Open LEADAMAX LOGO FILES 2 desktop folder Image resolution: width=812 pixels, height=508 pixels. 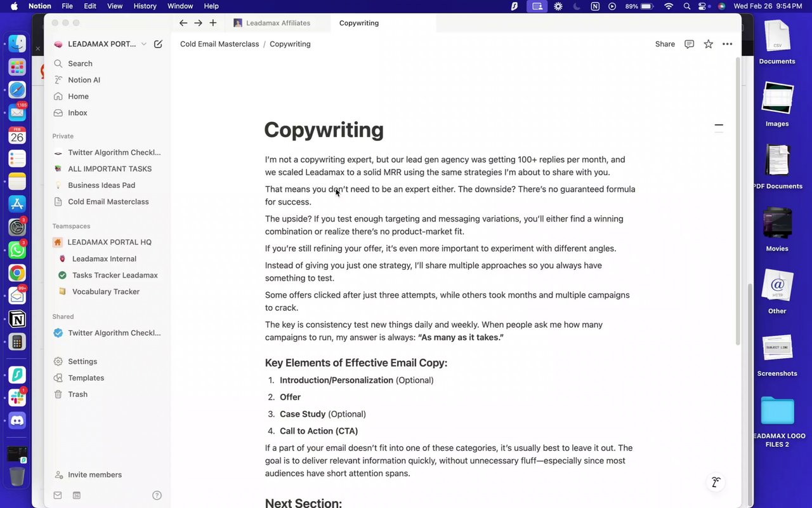click(x=777, y=421)
